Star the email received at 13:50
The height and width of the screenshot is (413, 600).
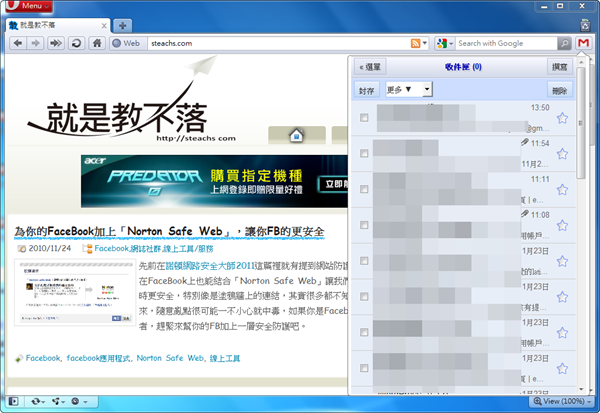(562, 118)
